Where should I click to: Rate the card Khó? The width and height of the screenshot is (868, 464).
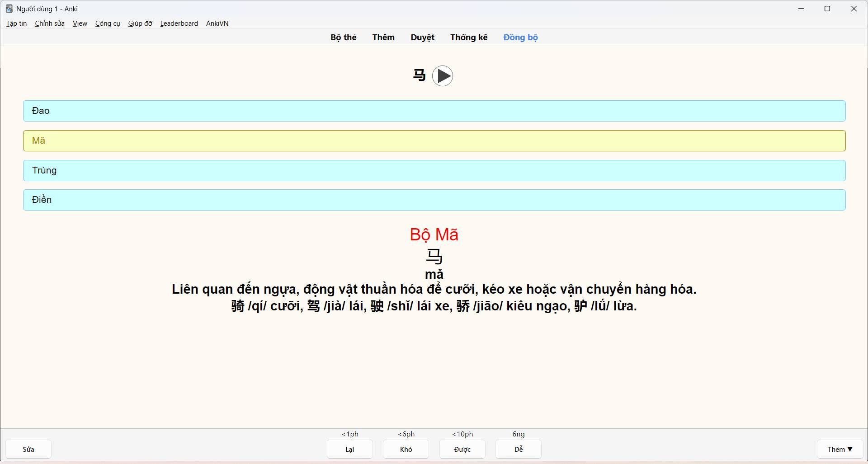pyautogui.click(x=406, y=450)
